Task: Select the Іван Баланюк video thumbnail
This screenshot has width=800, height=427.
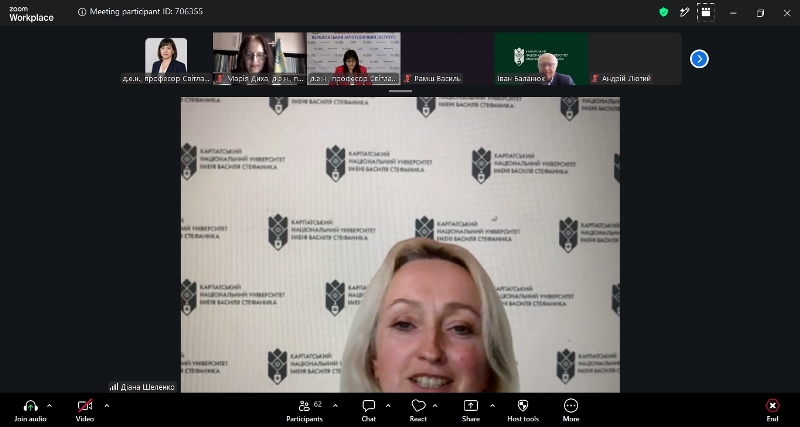Action: 541,58
